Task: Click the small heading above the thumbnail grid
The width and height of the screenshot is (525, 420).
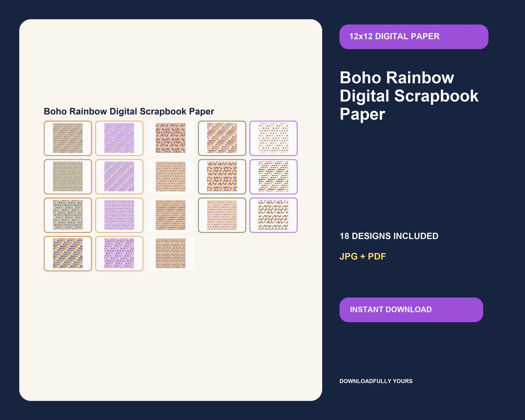Action: (x=129, y=111)
